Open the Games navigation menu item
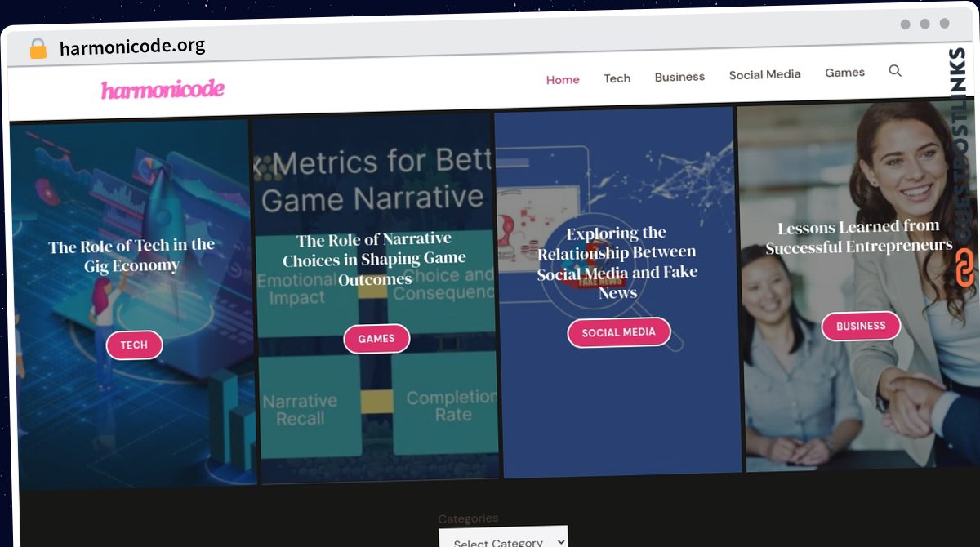The width and height of the screenshot is (980, 547). [x=844, y=73]
